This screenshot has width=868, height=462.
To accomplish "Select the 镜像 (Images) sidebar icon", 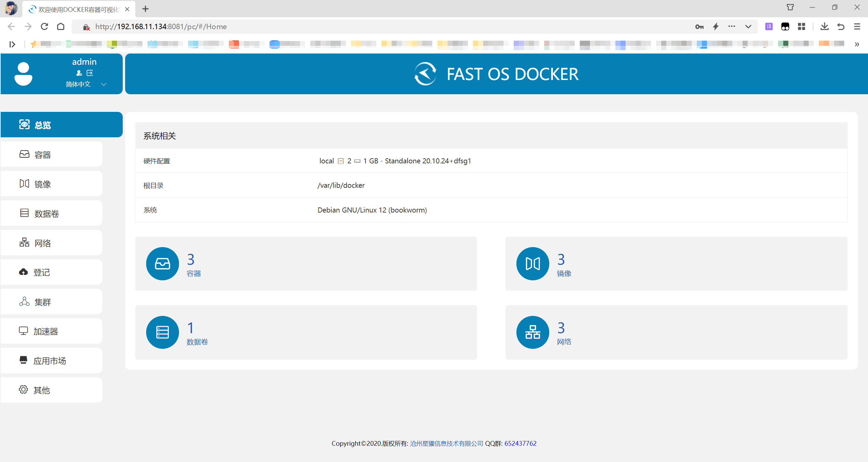I will click(24, 184).
